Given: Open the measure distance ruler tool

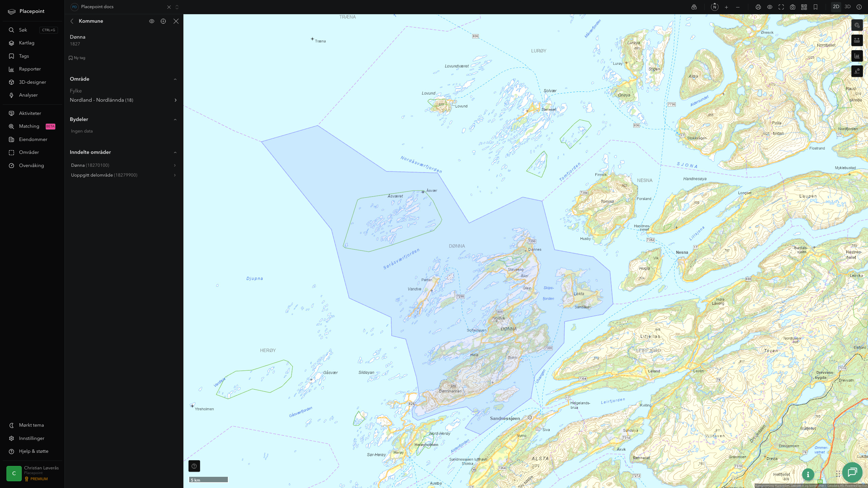Looking at the screenshot, I should coord(857,40).
